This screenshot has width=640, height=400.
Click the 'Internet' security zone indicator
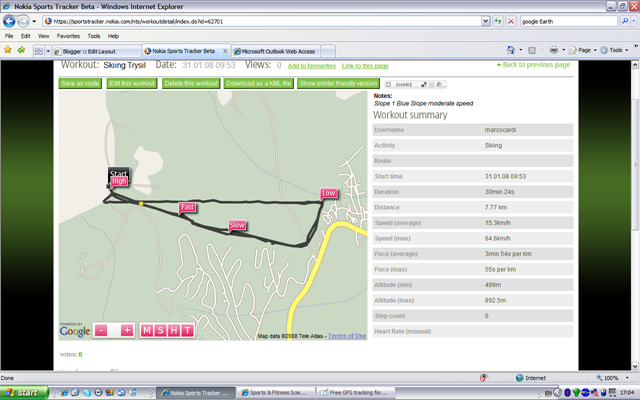tap(531, 378)
